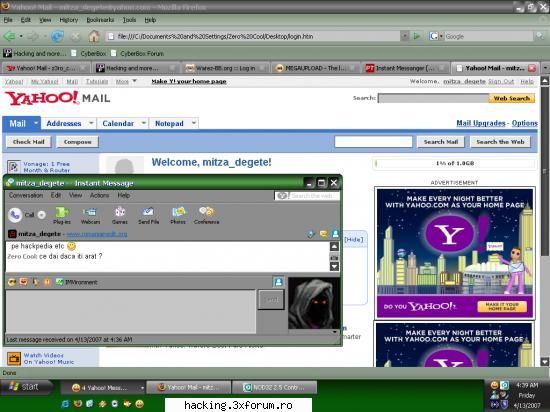Open Firefox Tools menu
The width and height of the screenshot is (550, 412).
click(x=129, y=20)
